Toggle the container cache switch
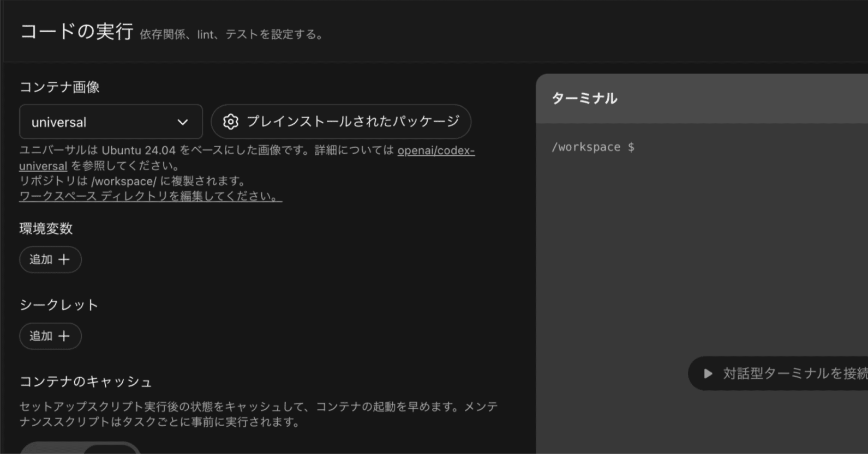The height and width of the screenshot is (454, 868). [80, 448]
